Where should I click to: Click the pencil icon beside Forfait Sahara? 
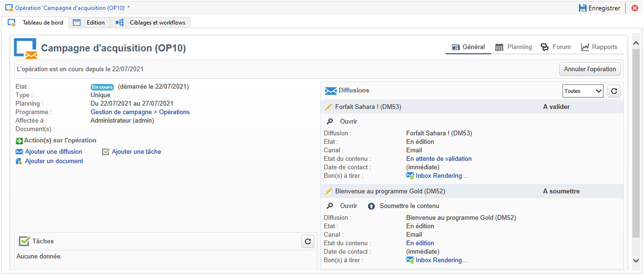tap(328, 107)
